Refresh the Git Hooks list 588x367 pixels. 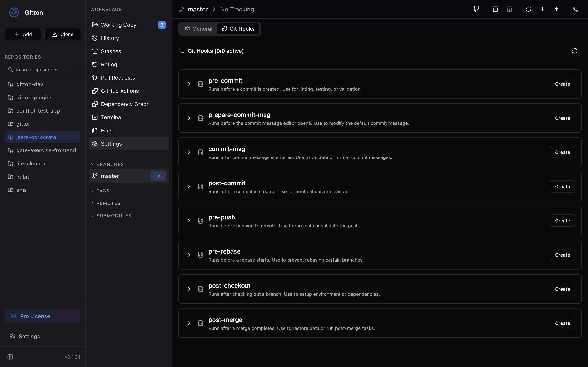coord(575,51)
